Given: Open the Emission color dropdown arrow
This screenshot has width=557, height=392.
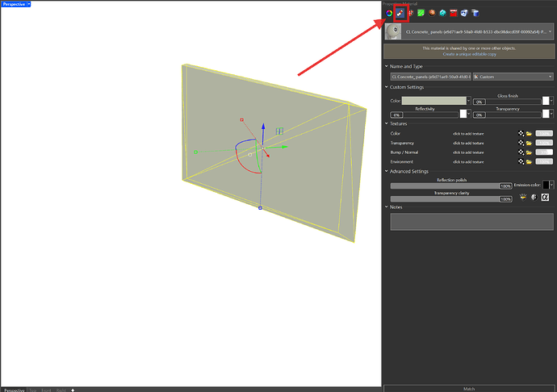Looking at the screenshot, I should [551, 185].
